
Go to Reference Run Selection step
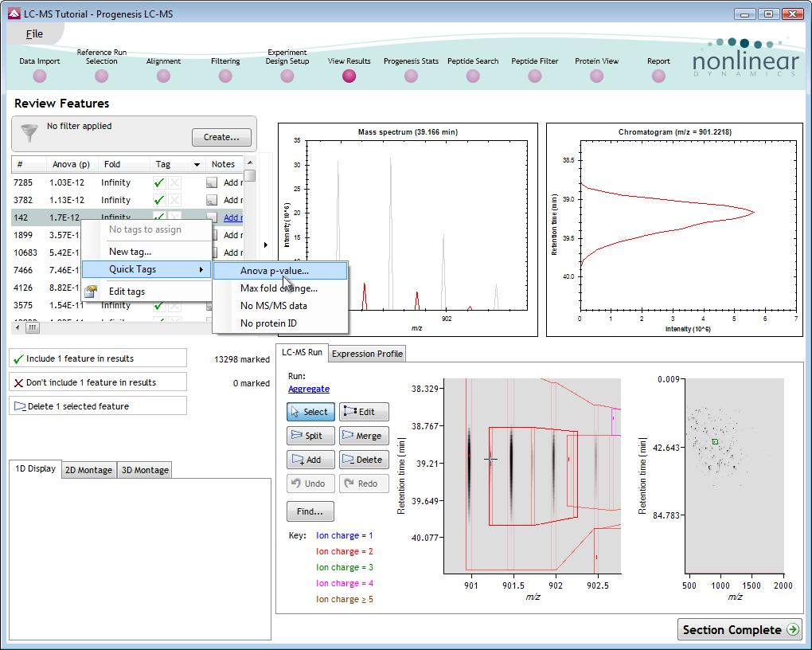(102, 76)
